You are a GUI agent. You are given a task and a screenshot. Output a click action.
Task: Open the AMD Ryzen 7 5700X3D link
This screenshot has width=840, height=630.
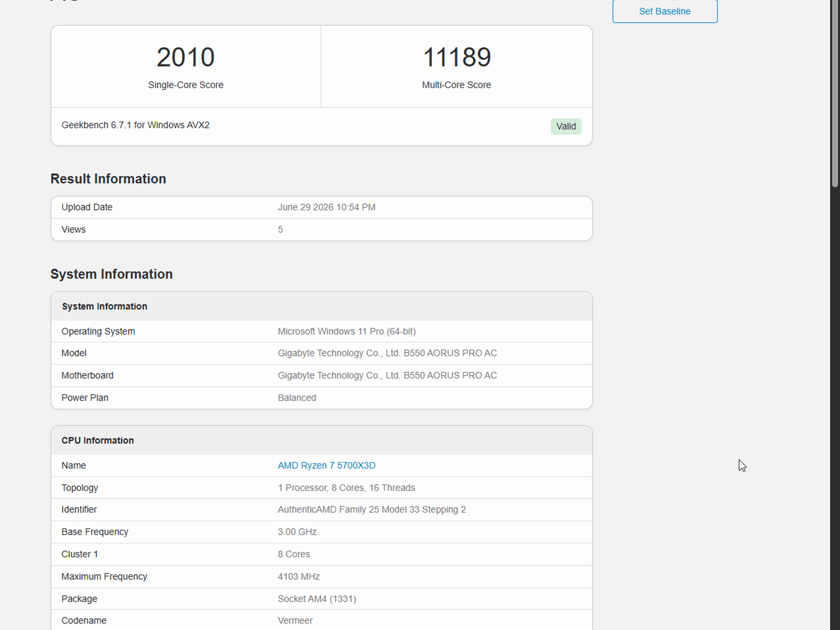pos(326,466)
